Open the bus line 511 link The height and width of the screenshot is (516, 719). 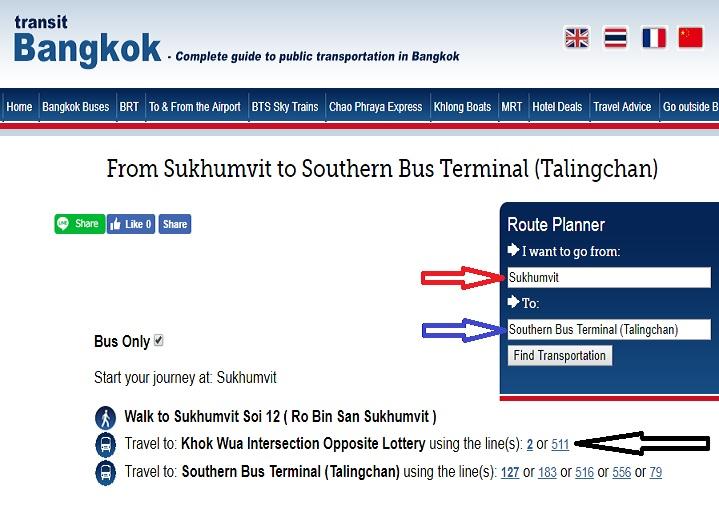pos(560,444)
